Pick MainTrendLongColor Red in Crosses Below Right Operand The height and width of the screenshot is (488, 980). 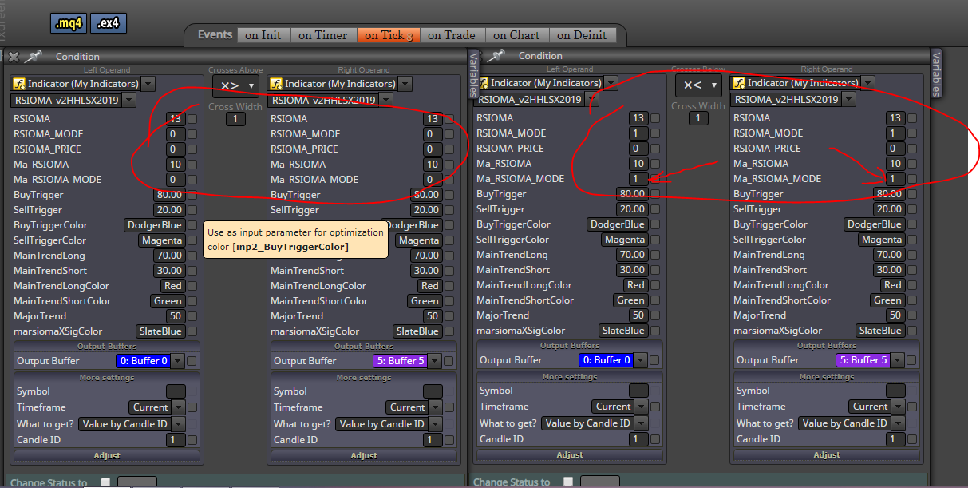point(893,285)
